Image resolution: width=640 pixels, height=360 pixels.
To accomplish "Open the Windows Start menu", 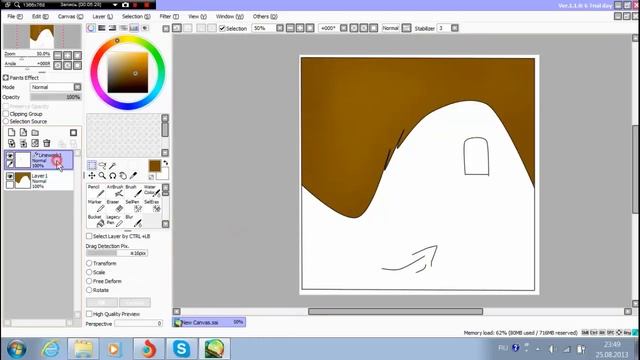I will [17, 349].
